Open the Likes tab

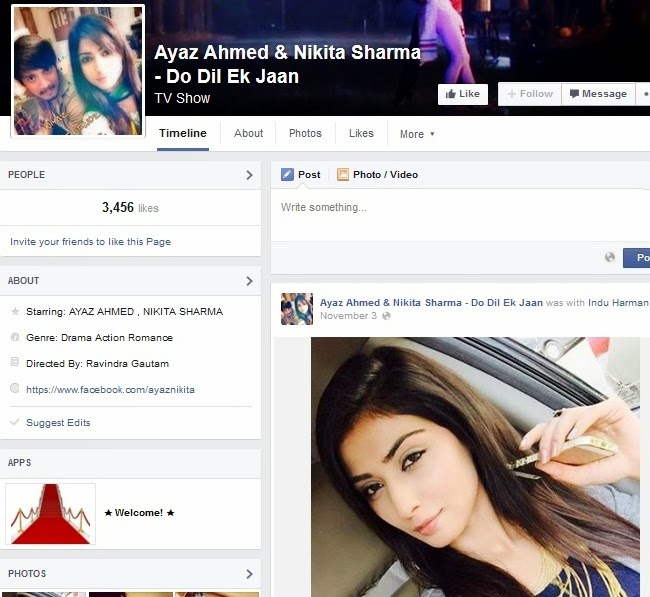[x=361, y=133]
